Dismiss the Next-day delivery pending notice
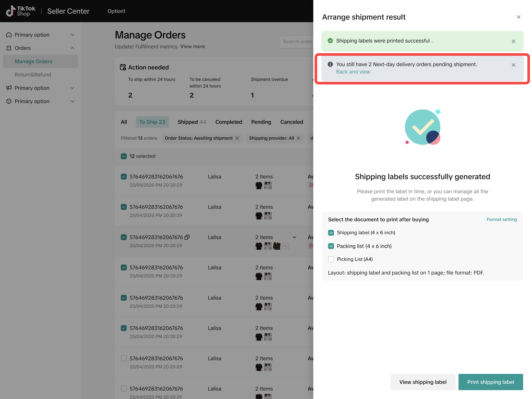 pyautogui.click(x=513, y=65)
